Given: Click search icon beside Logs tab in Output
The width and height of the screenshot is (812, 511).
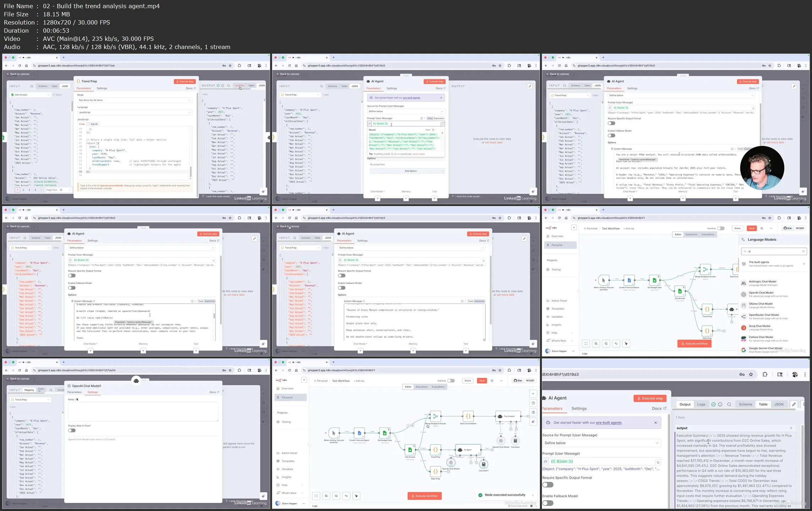Looking at the screenshot, I should point(729,404).
